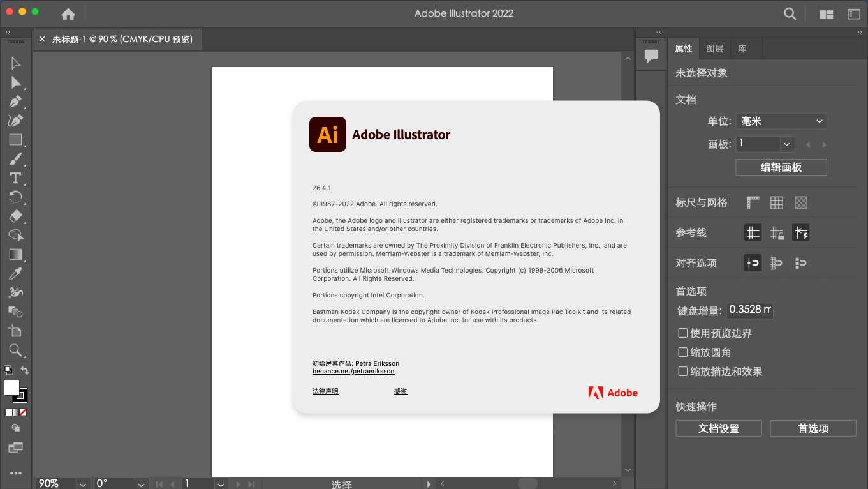Select the Direct Selection tool

(16, 82)
